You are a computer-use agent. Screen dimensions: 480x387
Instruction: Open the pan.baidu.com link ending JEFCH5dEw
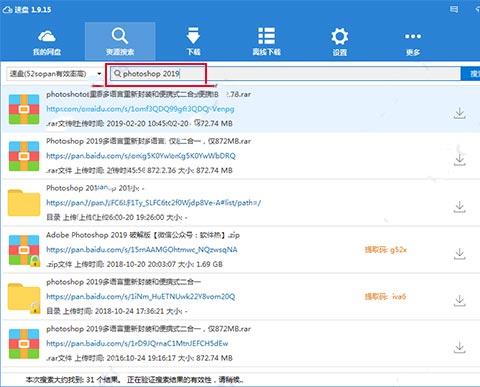(x=137, y=343)
